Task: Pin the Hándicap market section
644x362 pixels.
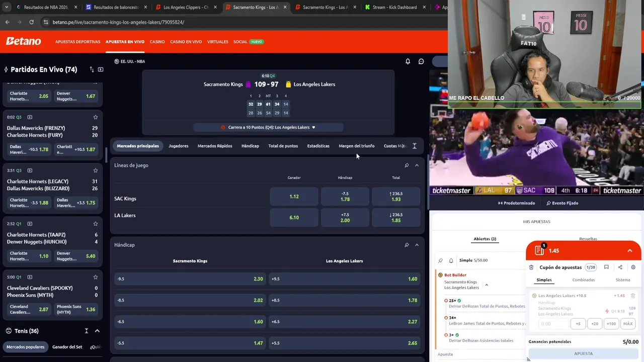Action: click(x=407, y=245)
